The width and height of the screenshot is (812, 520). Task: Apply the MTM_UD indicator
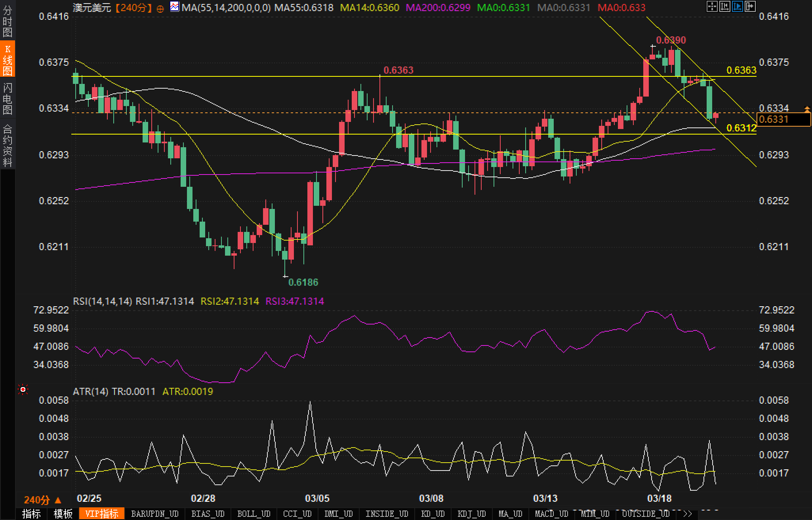coord(595,514)
